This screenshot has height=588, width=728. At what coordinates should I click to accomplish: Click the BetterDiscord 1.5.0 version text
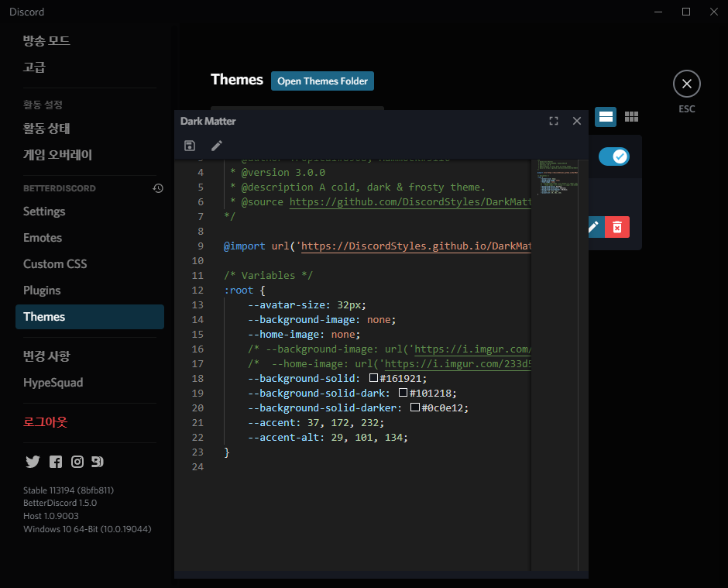[x=60, y=503]
